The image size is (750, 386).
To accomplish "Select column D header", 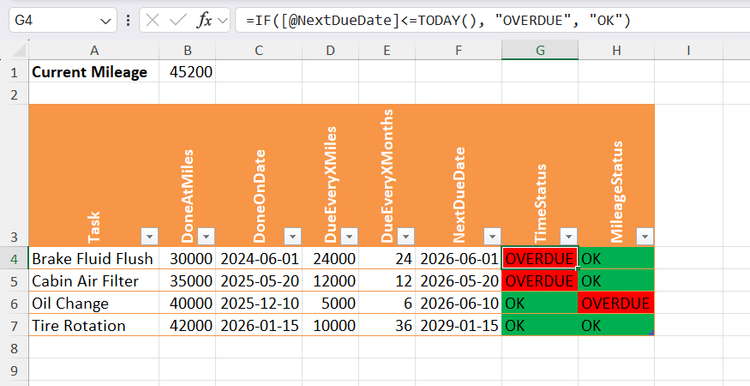I will pyautogui.click(x=331, y=50).
